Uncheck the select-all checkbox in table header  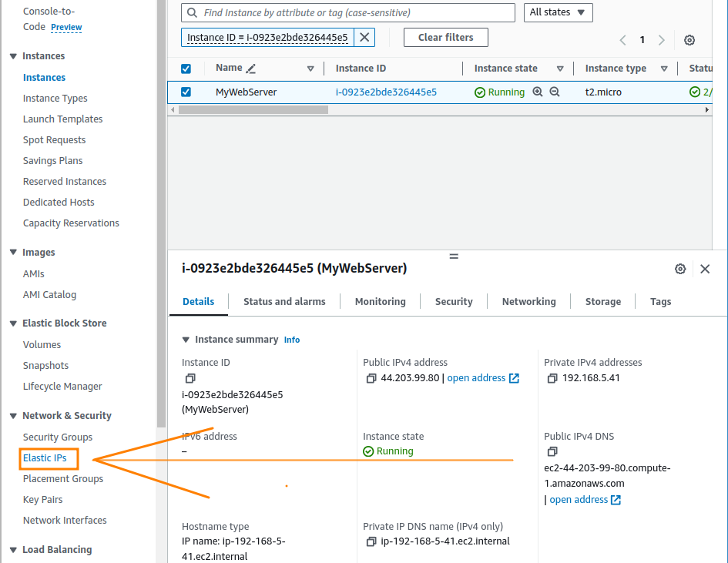point(186,69)
